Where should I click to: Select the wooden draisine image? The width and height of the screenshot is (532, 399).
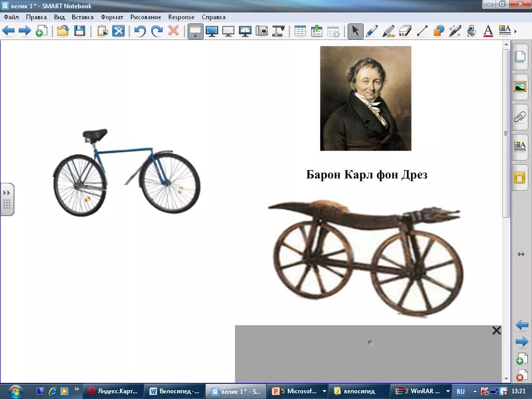click(x=365, y=259)
